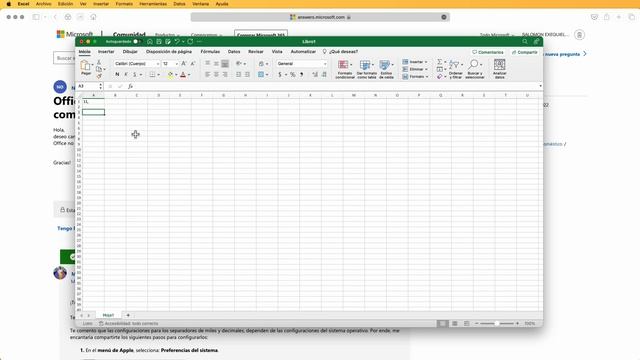Open the Herramientas menu in macOS menu bar
The image size is (640, 360).
point(153,4)
